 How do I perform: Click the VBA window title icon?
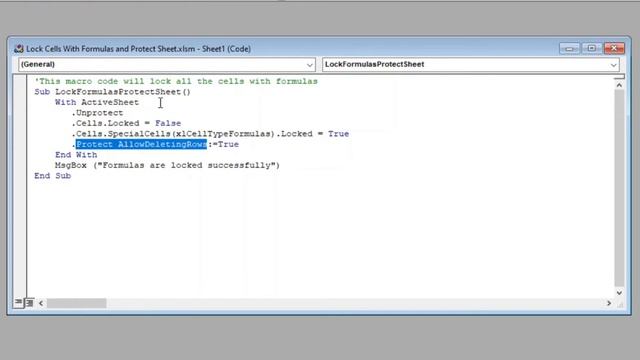[18, 49]
